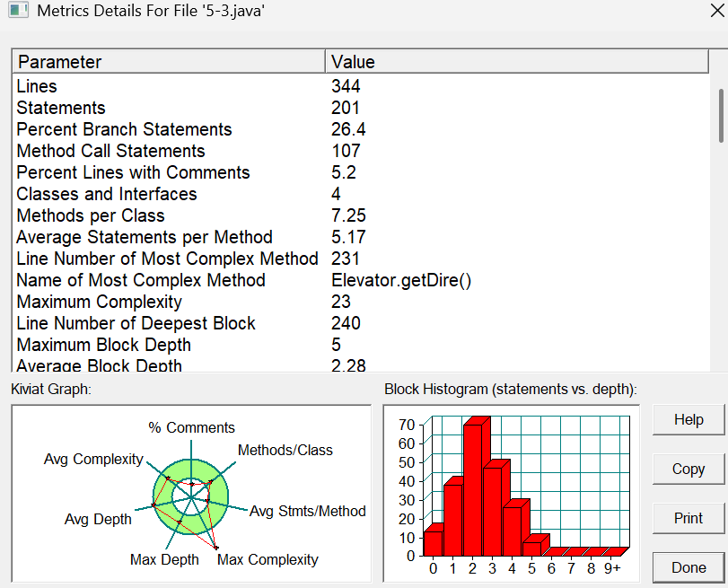
Task: Click the Max Depth axis label
Action: pos(164,559)
